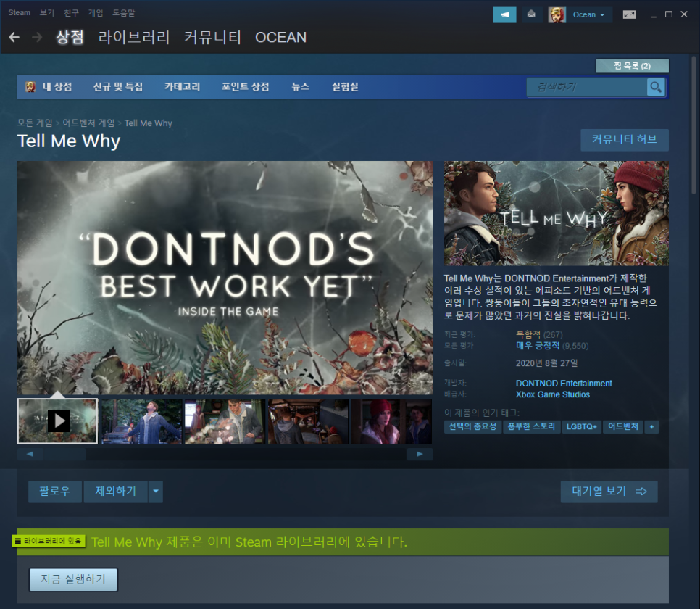Click the 제외하기 button
Screen dimensions: 700x609
pyautogui.click(x=116, y=492)
